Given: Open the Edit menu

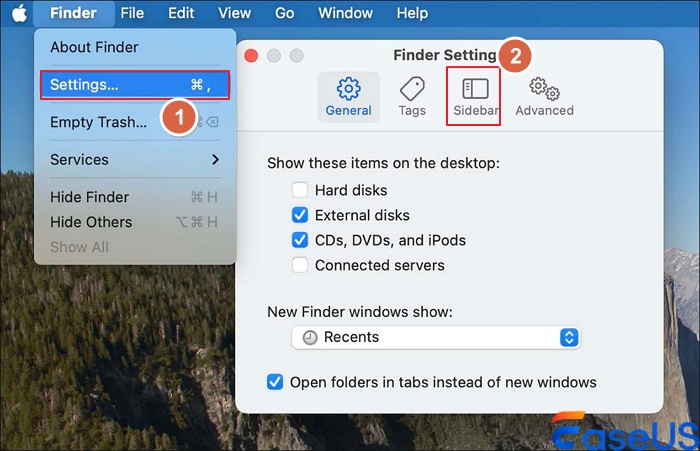Looking at the screenshot, I should point(181,13).
